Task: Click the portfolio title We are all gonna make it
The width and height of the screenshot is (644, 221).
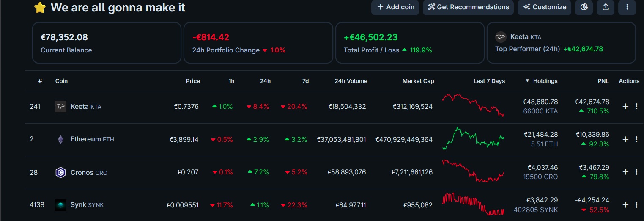Action: (118, 7)
